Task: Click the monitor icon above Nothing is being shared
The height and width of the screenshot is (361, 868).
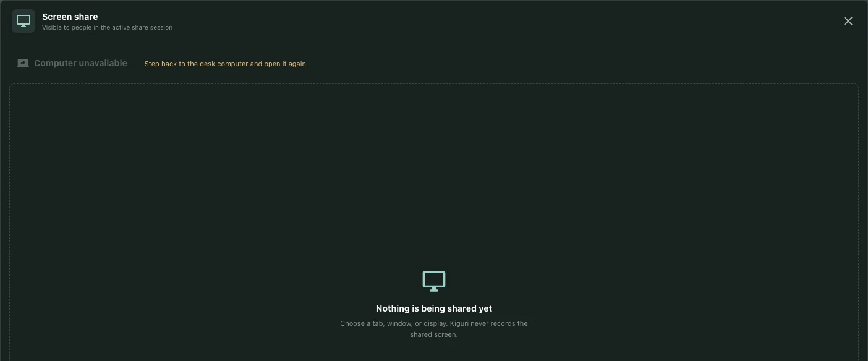Action: 434,281
